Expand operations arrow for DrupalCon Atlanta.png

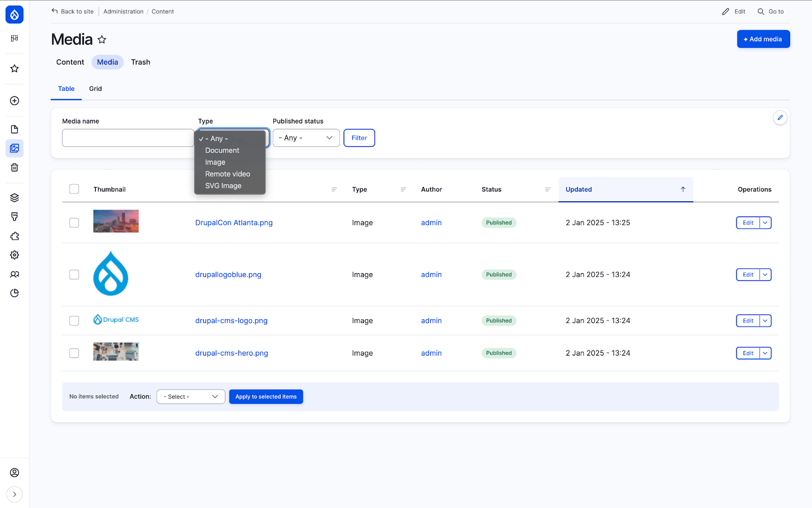[x=765, y=223]
